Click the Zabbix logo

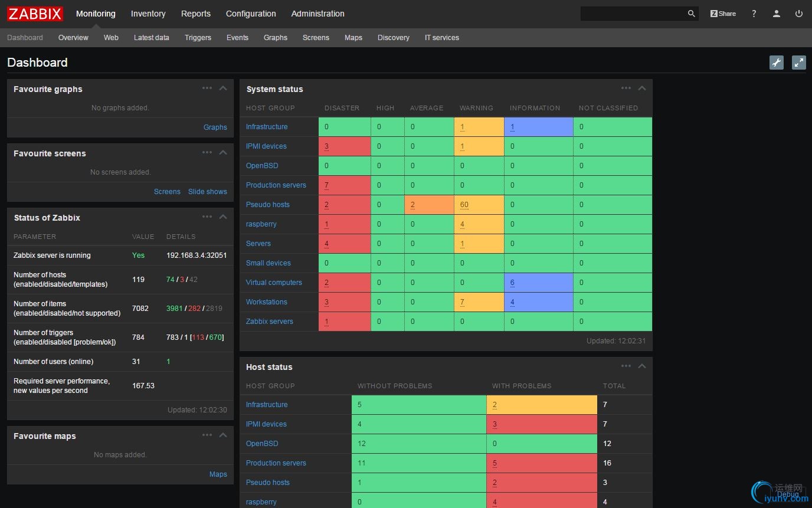pos(35,14)
